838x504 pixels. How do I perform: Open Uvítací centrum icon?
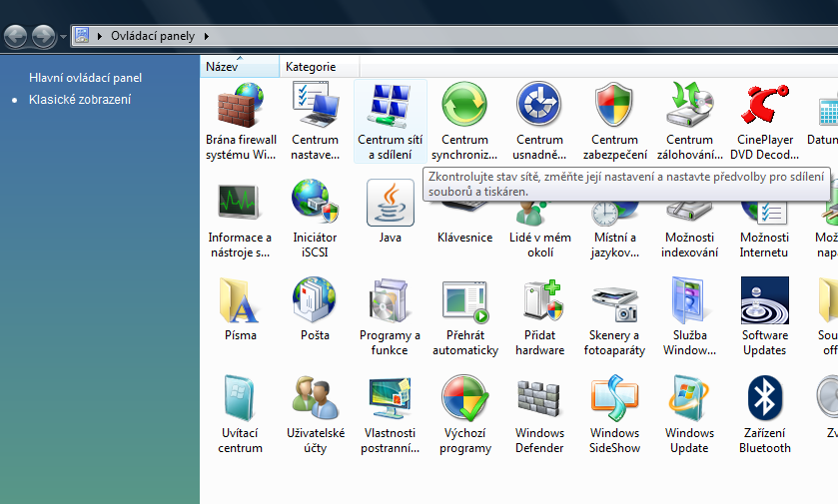coord(240,398)
